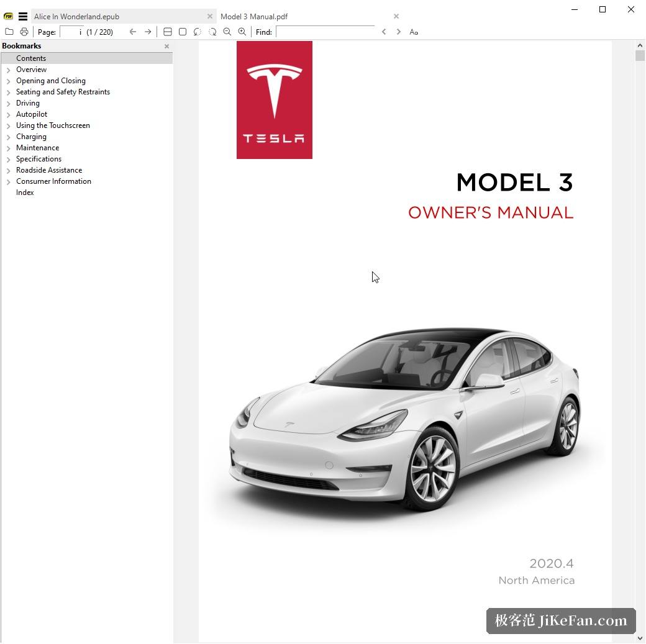Expand Seating and Safety Restraints bookmark
Viewport: 646px width, 644px height.
click(8, 93)
